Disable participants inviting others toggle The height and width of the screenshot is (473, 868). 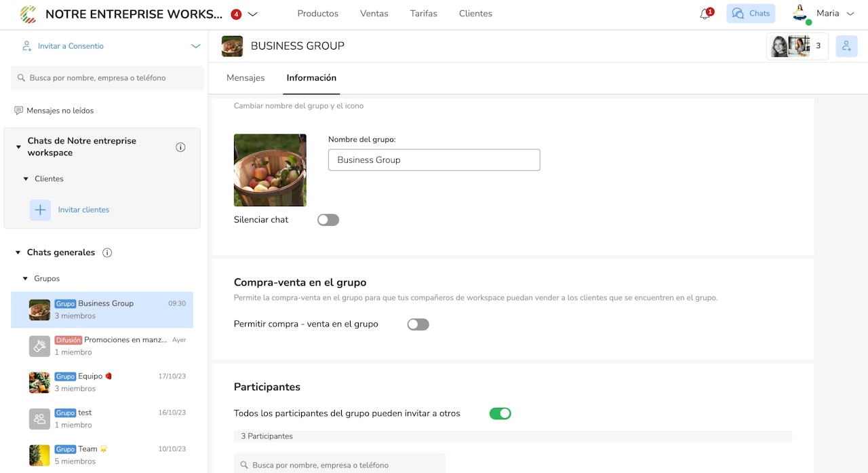click(x=500, y=413)
